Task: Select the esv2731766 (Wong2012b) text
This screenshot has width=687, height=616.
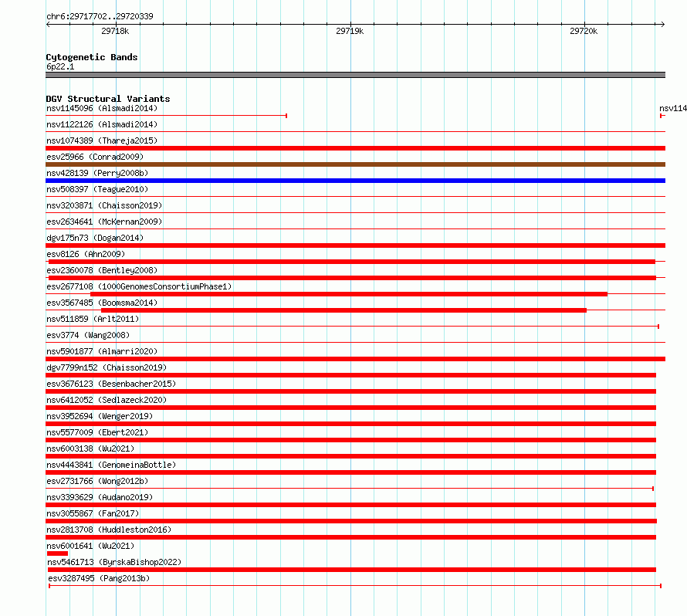Action: [97, 481]
